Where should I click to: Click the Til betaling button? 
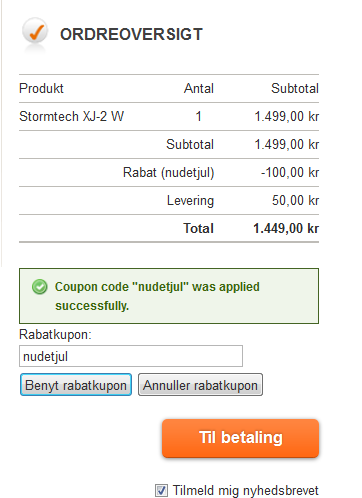tap(241, 438)
